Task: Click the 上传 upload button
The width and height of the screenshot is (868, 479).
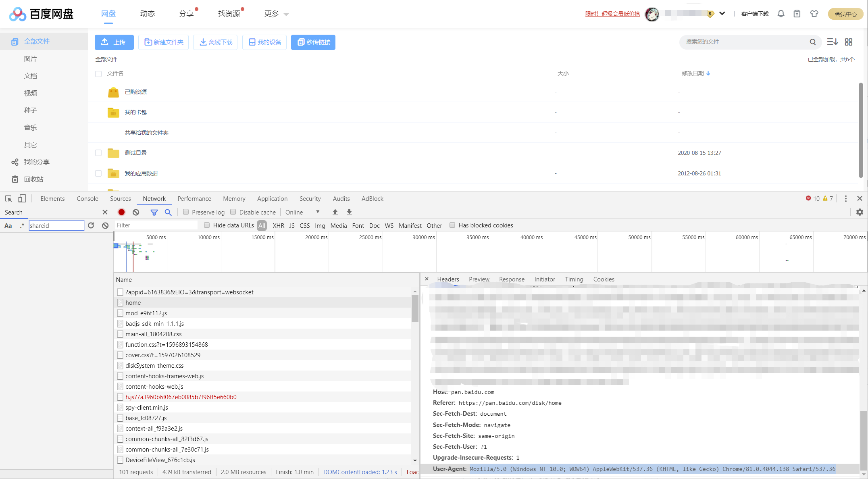Action: pos(114,42)
